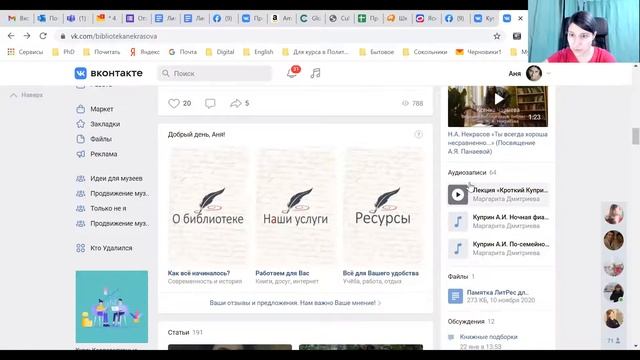
Task: Open Как всё начиналось? link
Action: click(199, 273)
